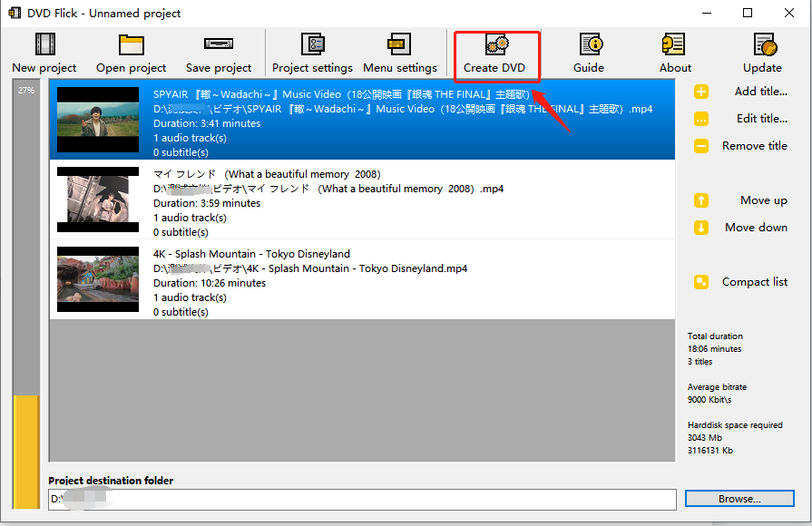
Task: Click the disc space usage bar showing 27%
Action: [26, 294]
